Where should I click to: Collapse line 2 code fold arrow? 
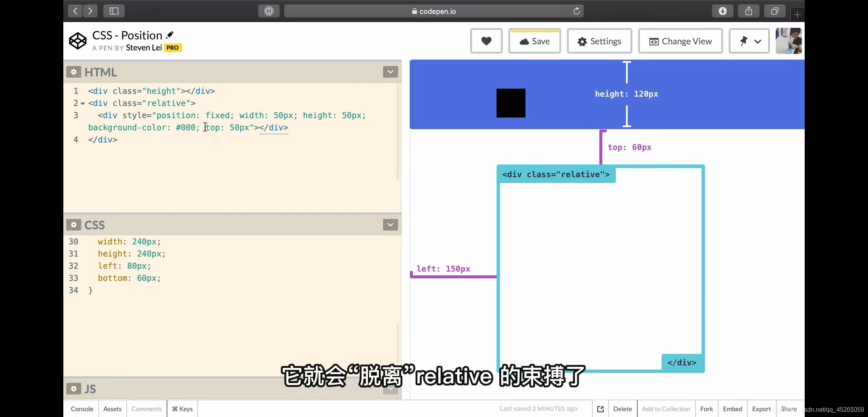[83, 103]
